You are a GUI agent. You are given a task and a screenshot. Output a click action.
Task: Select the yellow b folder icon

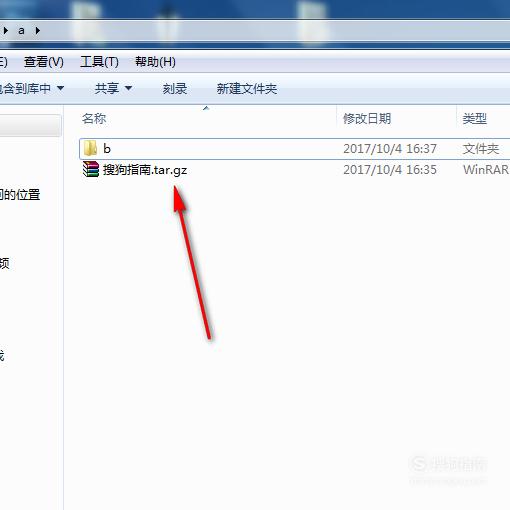point(90,148)
